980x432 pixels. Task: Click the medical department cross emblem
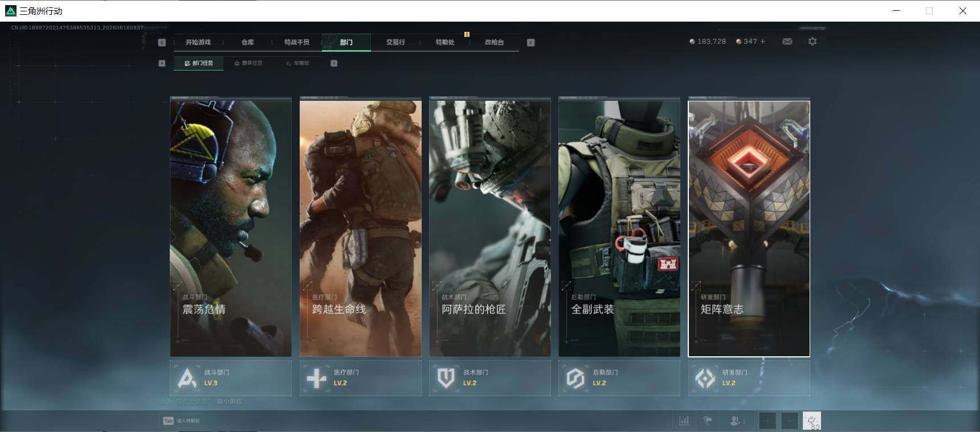click(x=317, y=378)
